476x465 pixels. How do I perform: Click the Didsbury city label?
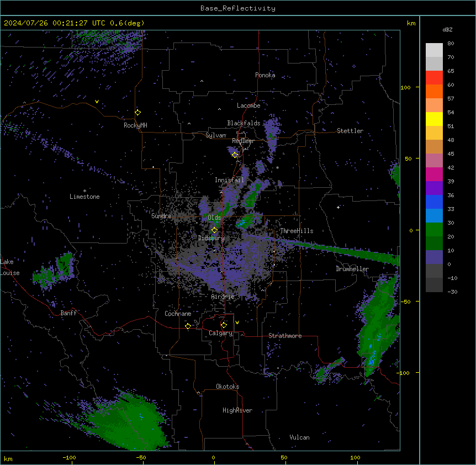(211, 238)
